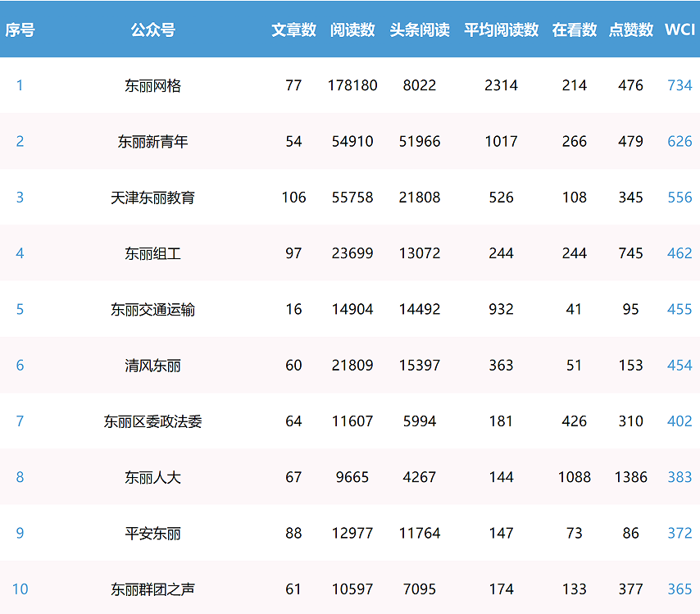Select account name 天津东丽教育

pos(152,198)
